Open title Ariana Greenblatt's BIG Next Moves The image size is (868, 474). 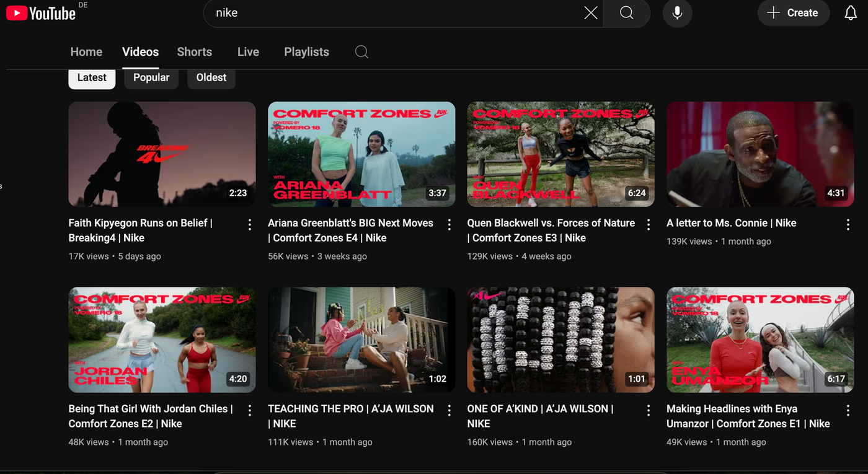click(350, 230)
